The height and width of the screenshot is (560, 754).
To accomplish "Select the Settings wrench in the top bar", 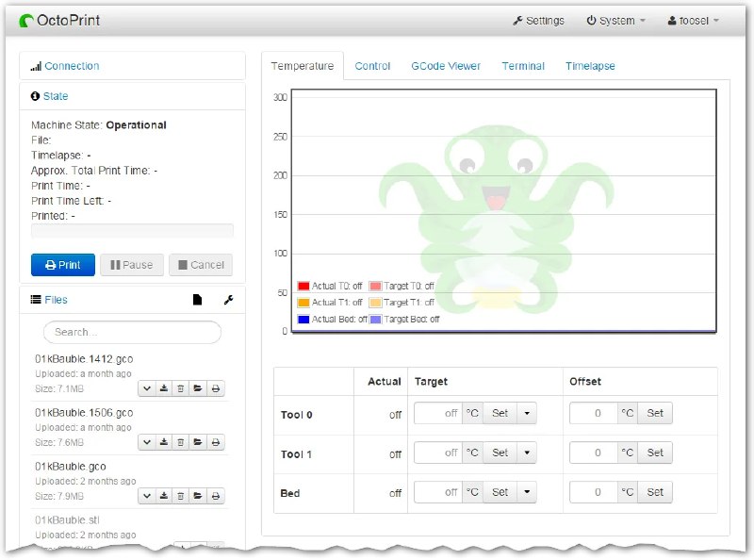I will click(538, 19).
